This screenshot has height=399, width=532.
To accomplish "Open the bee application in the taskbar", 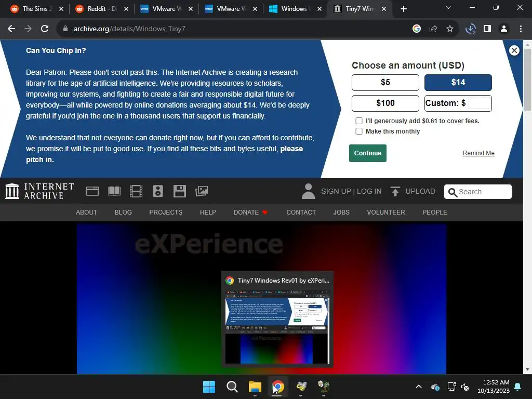I will coord(301,386).
